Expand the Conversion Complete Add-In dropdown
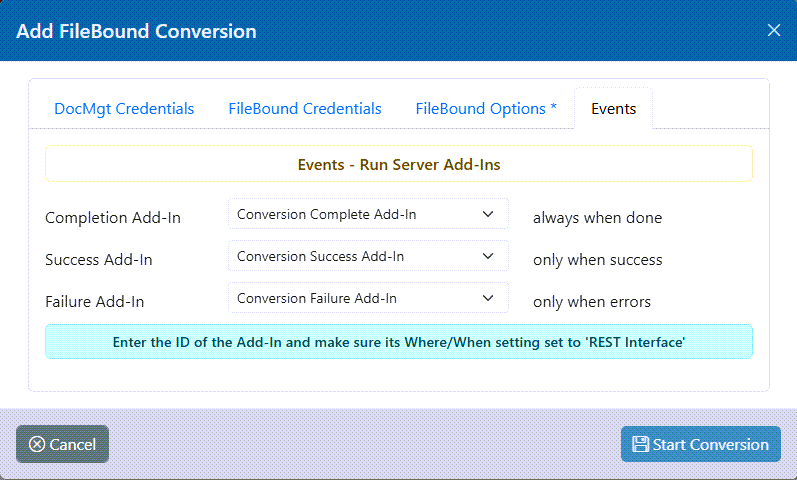The height and width of the screenshot is (480, 797). (368, 214)
